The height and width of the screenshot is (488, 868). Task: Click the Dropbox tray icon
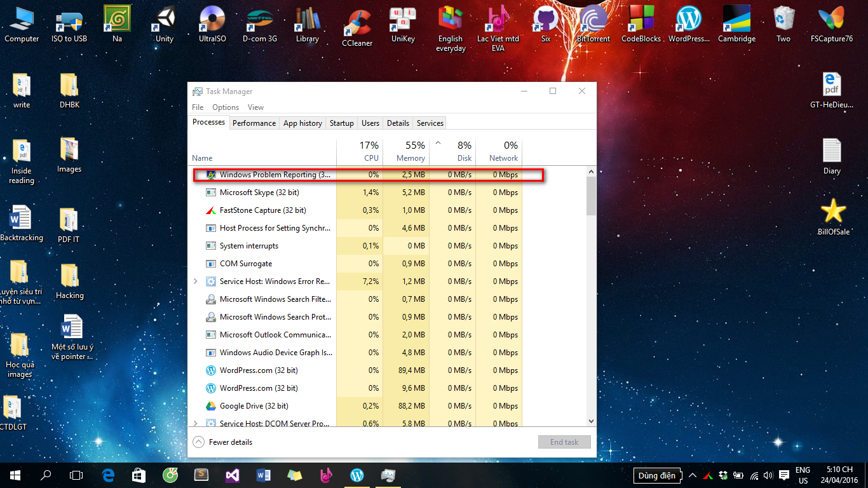(723, 475)
